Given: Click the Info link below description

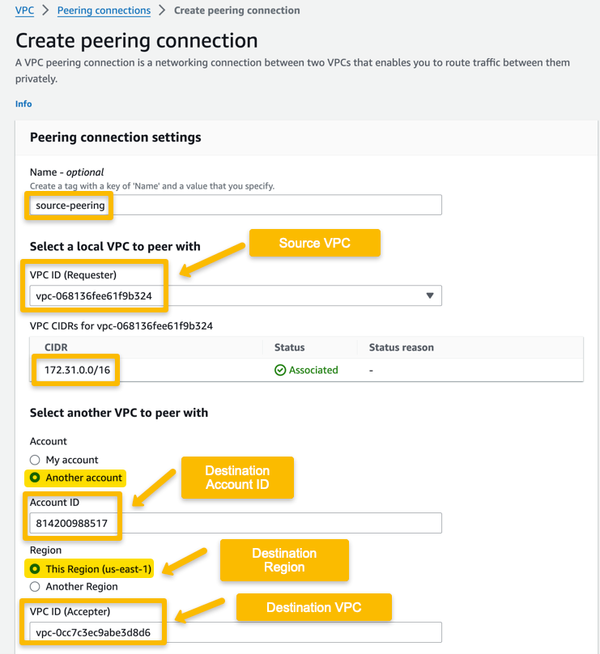Looking at the screenshot, I should (x=23, y=104).
